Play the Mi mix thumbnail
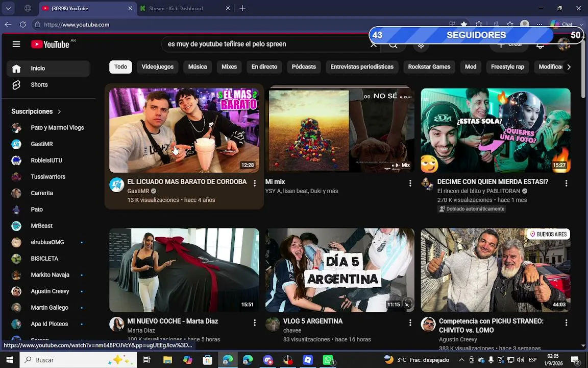This screenshot has height=368, width=588. pyautogui.click(x=340, y=130)
